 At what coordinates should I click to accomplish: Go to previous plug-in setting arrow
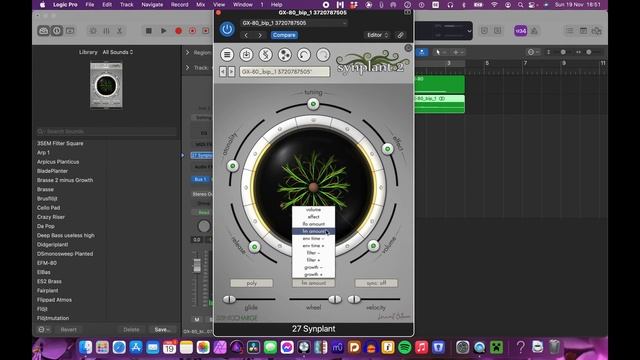click(246, 36)
